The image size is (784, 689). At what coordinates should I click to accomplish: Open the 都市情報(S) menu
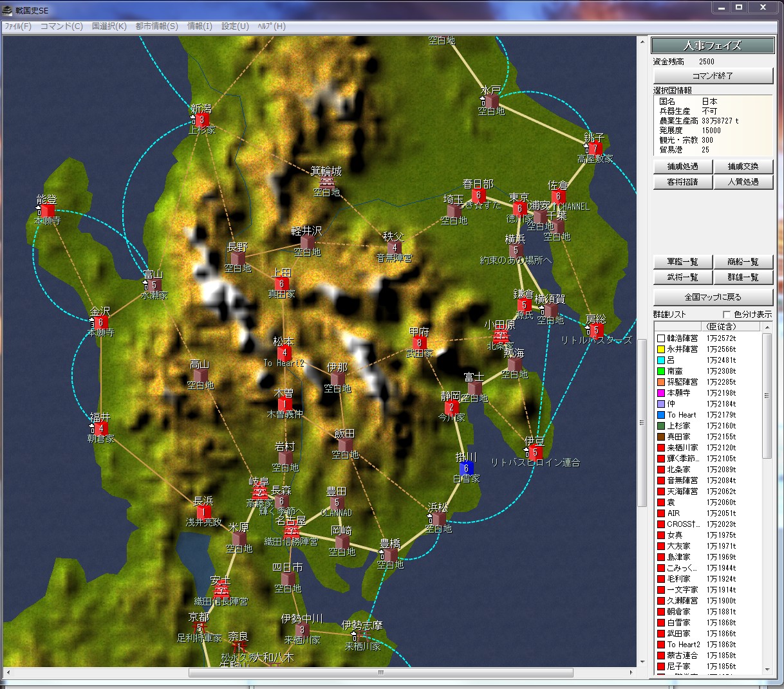156,26
